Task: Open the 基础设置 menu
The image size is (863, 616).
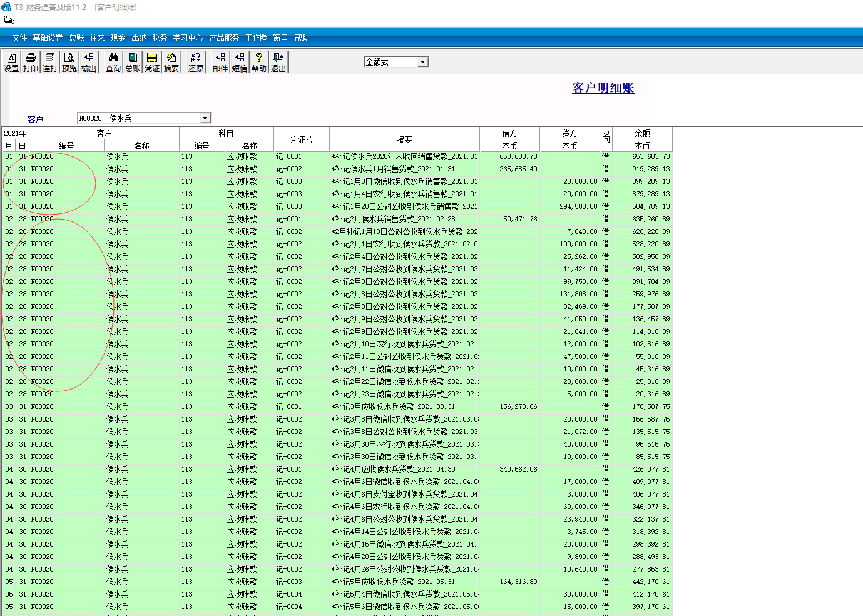Action: tap(48, 38)
